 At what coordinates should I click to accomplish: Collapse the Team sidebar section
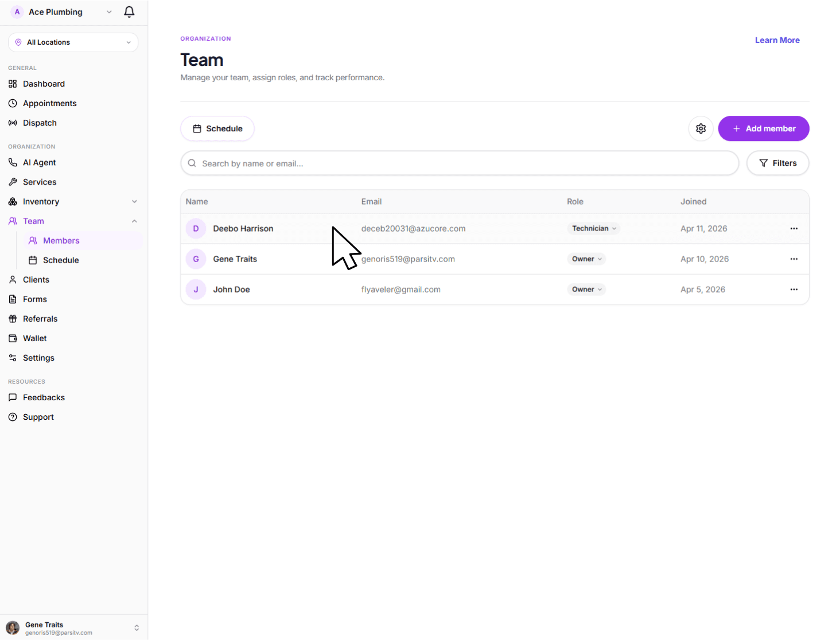click(134, 221)
